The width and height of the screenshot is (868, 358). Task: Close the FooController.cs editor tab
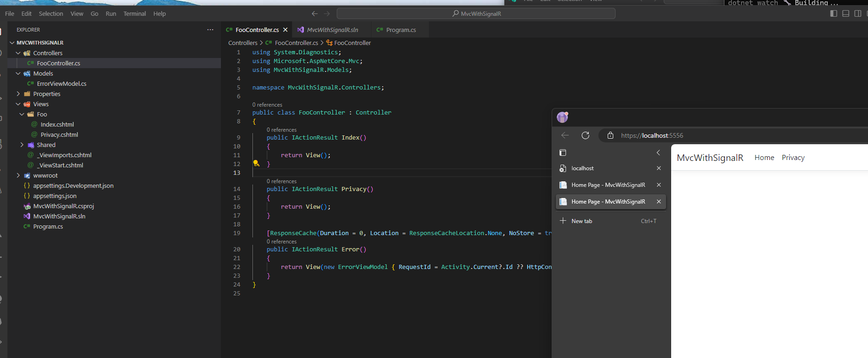(285, 30)
